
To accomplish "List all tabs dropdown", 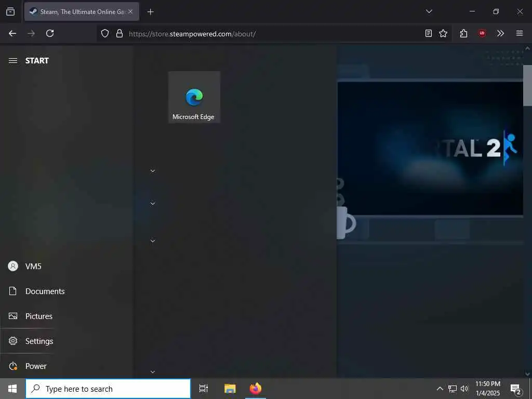I will [x=429, y=11].
